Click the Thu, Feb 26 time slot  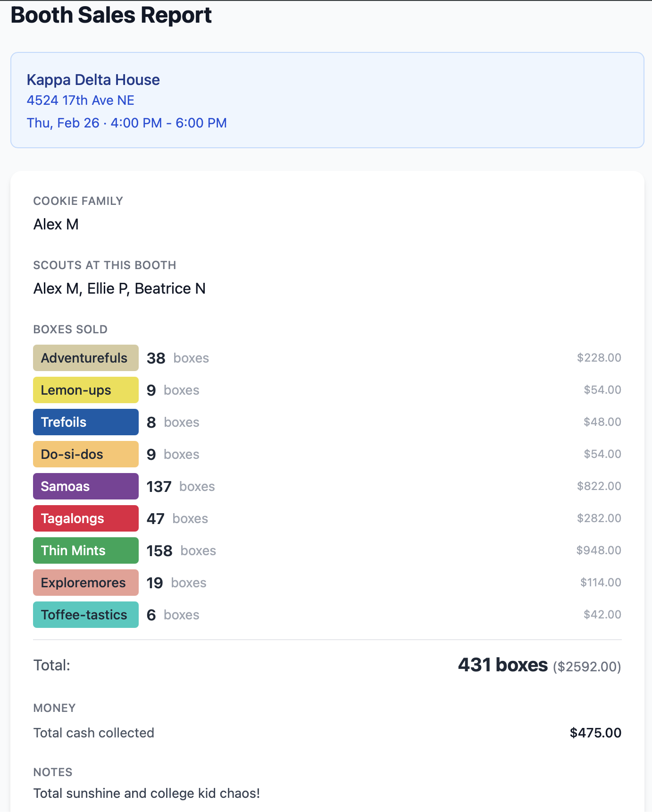(x=126, y=123)
